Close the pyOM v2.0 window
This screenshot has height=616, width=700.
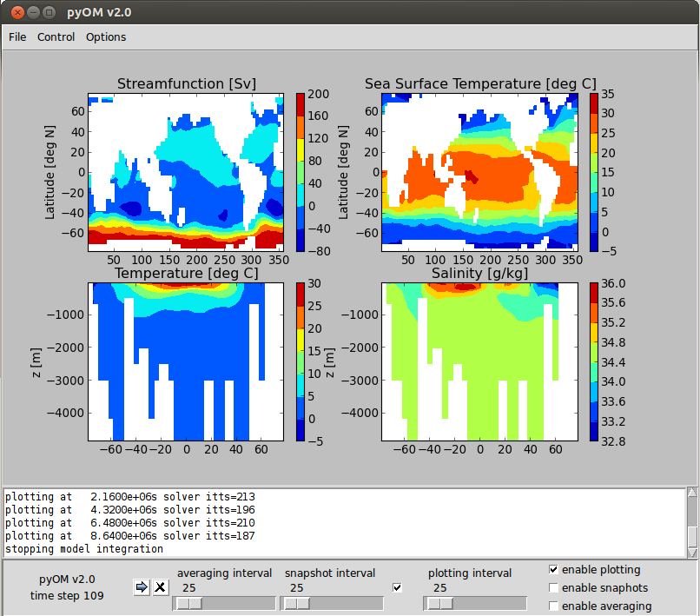coord(15,12)
